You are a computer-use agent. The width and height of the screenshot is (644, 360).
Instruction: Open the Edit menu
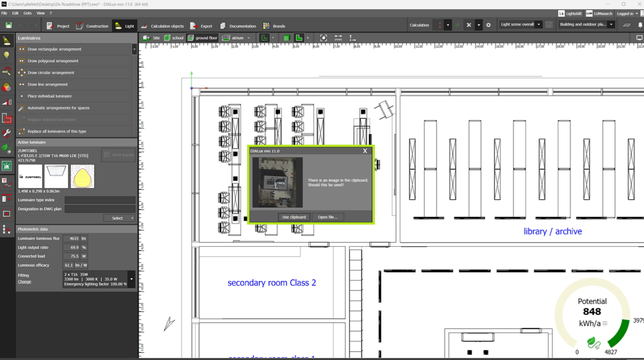point(15,13)
